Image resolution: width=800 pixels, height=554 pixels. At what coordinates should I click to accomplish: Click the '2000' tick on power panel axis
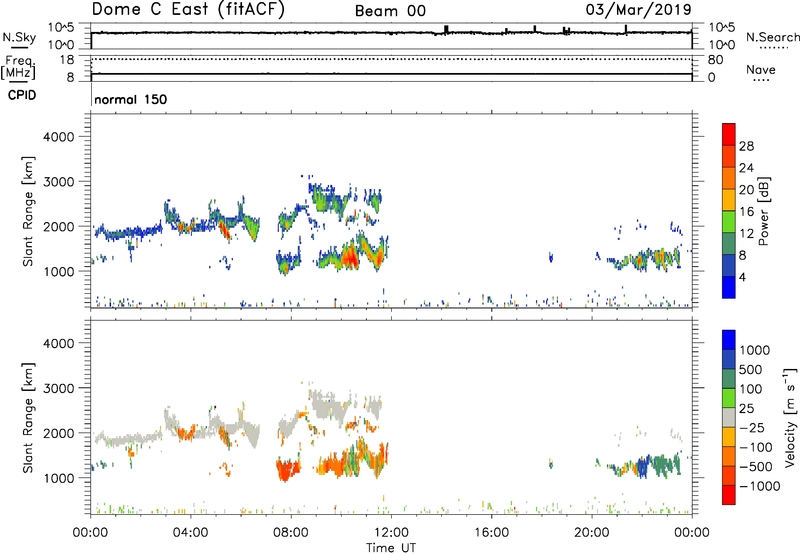(x=59, y=226)
